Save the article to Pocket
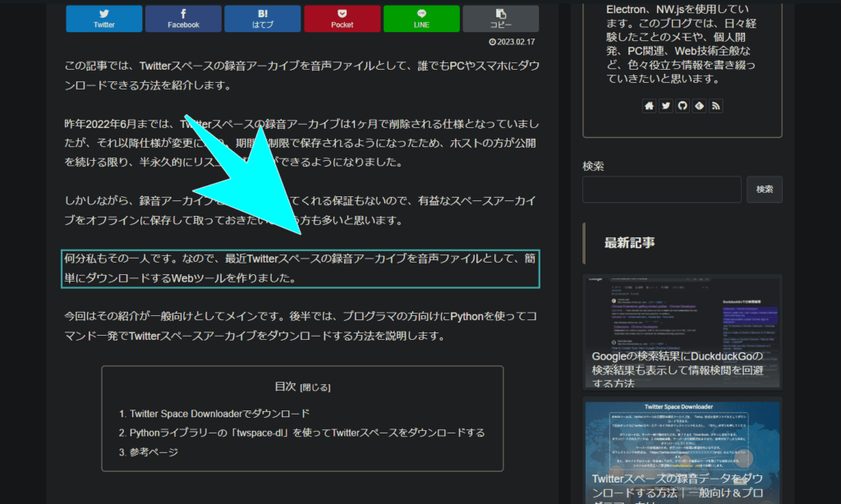This screenshot has height=504, width=841. [x=342, y=19]
